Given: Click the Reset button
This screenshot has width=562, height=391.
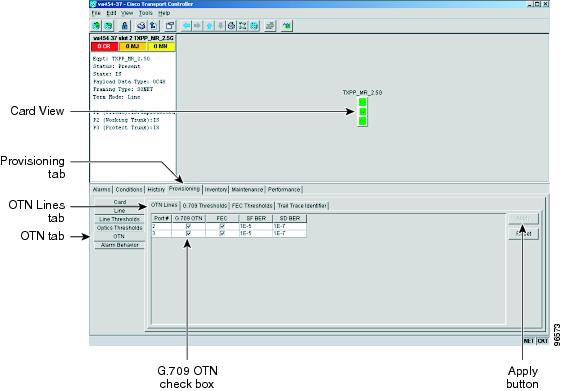Looking at the screenshot, I should 523,234.
